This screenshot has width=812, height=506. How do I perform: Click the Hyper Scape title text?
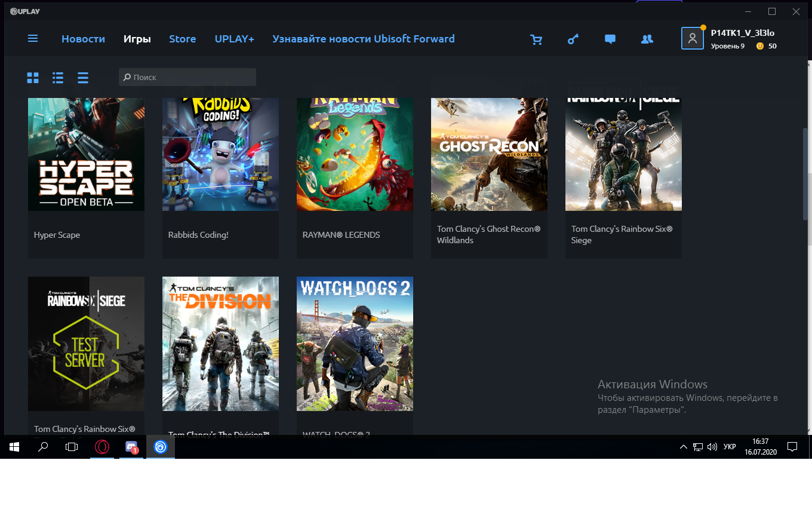57,235
